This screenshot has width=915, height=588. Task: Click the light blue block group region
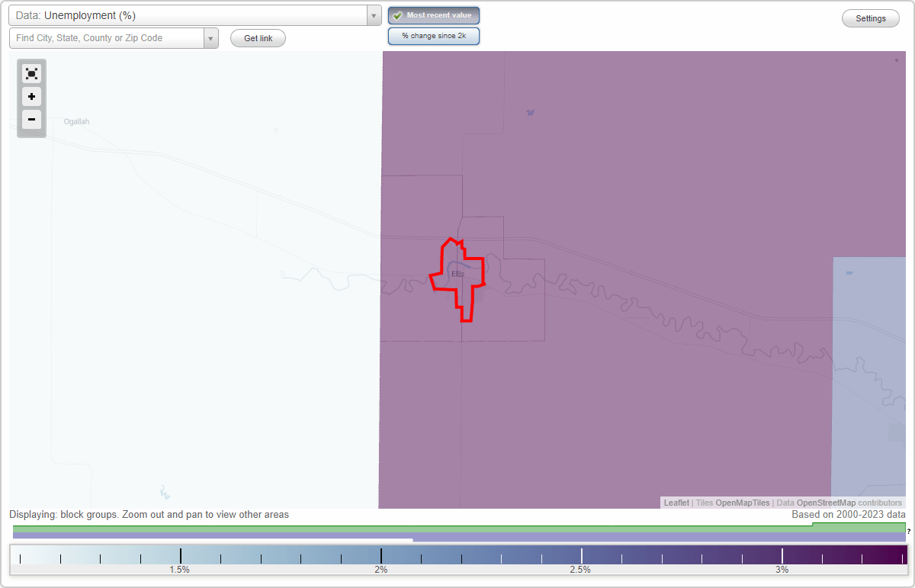(x=868, y=381)
